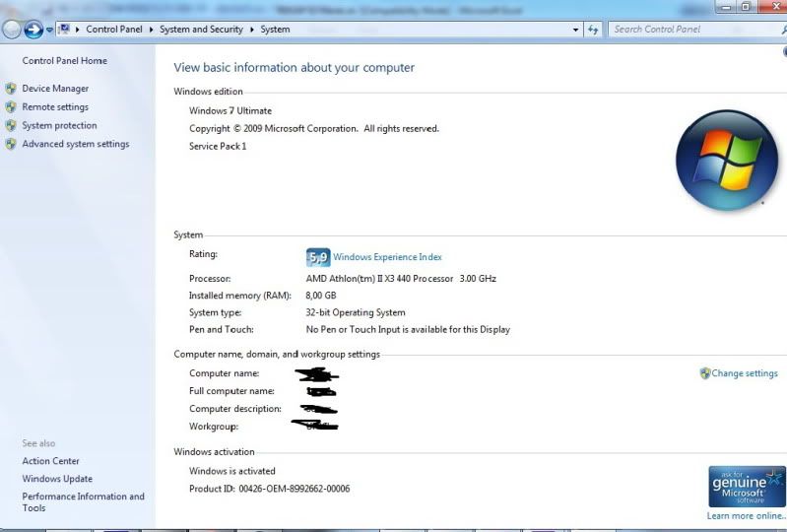Click shield icon beside Advanced system settings

pos(11,144)
